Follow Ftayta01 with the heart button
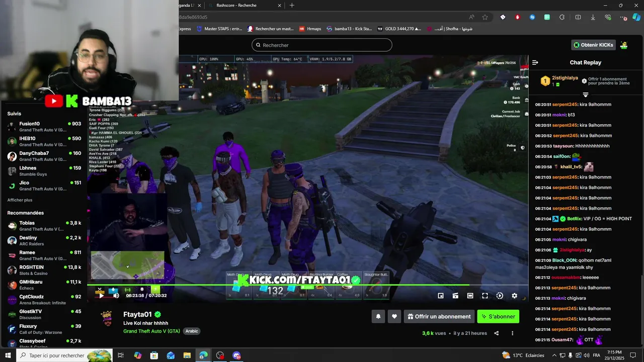The width and height of the screenshot is (644, 362). 394,316
